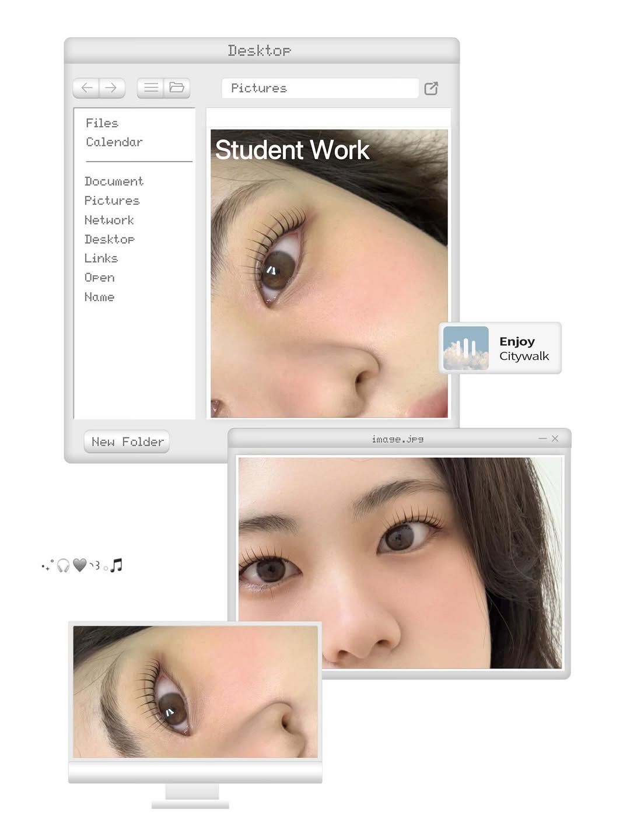
Task: Click the open folder icon
Action: coord(177,88)
